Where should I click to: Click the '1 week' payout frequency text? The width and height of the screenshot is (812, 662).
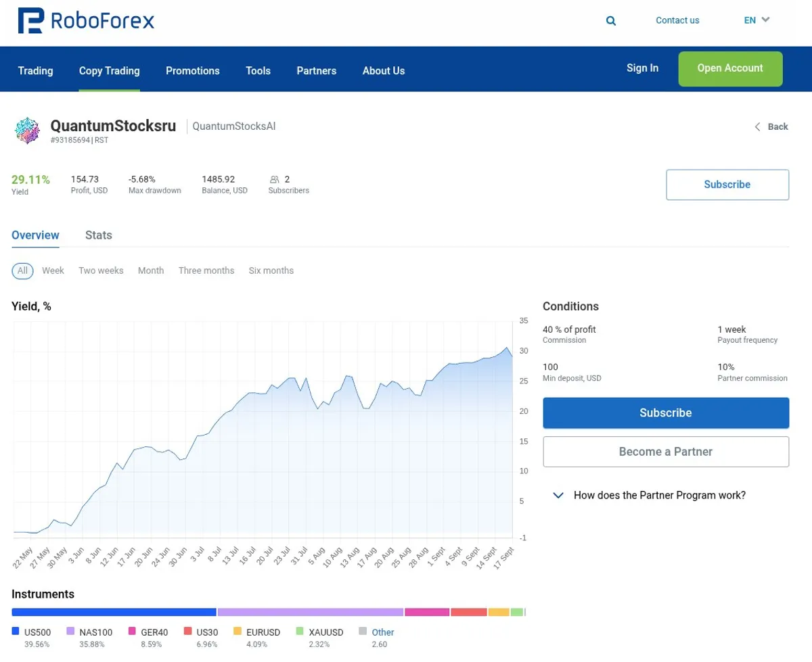point(731,330)
